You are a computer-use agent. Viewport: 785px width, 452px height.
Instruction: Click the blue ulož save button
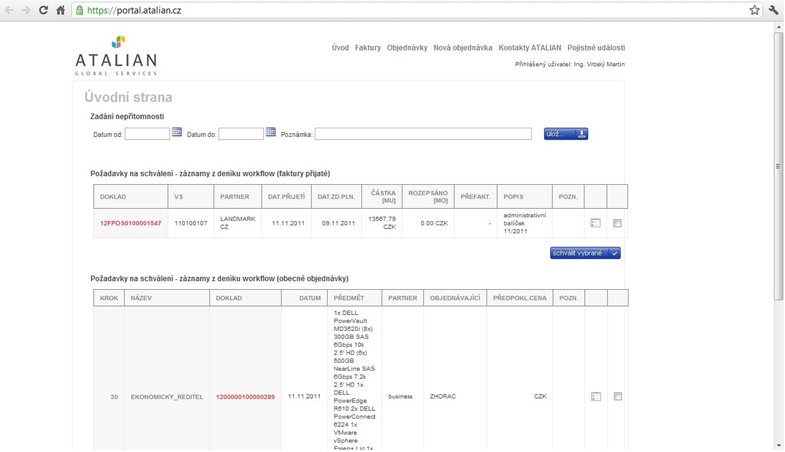566,134
